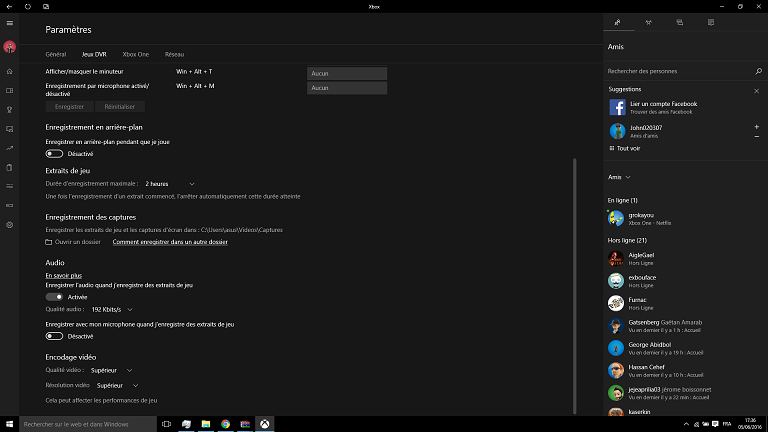Open Game DVR icon in left sidebar
This screenshot has width=768, height=432.
tap(9, 129)
